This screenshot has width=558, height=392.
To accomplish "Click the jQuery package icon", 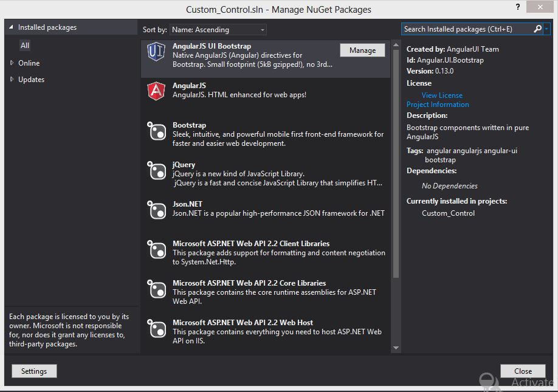I will [156, 171].
